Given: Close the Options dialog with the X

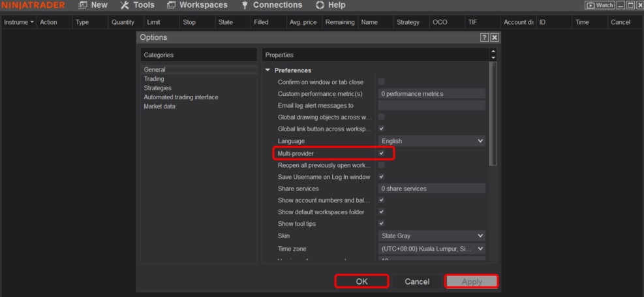Looking at the screenshot, I should pos(495,37).
